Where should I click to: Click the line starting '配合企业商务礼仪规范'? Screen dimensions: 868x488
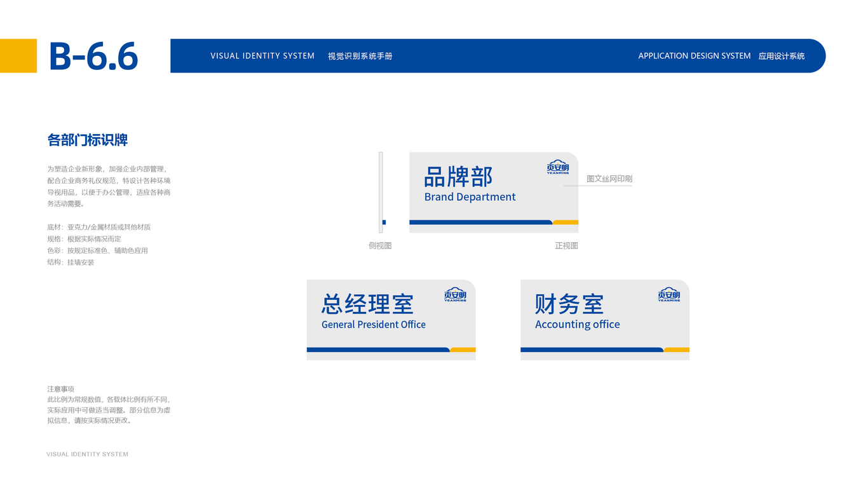pos(109,180)
